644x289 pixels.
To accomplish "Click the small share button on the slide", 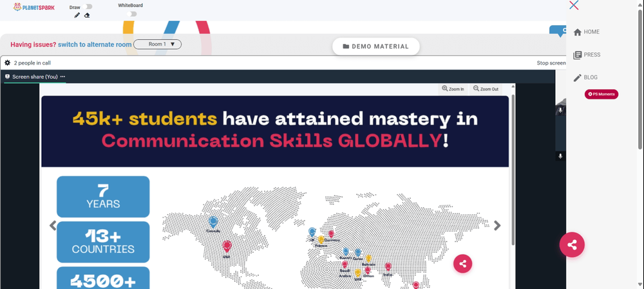I will tap(463, 263).
